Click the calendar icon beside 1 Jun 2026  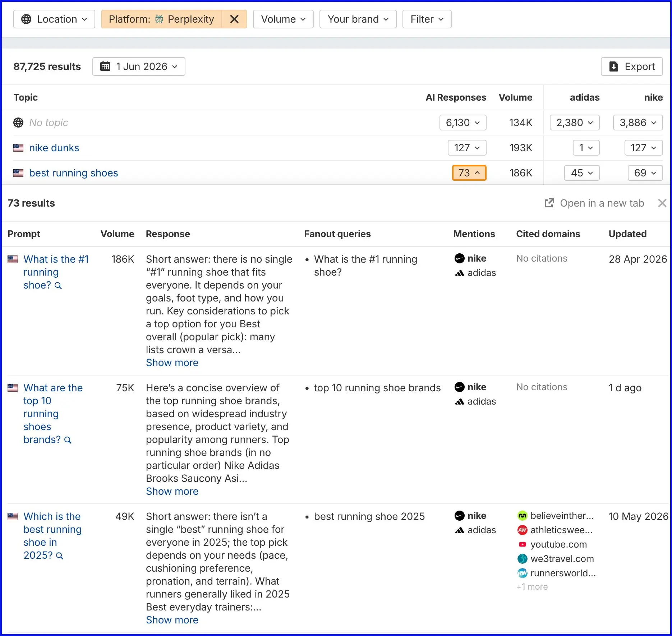105,66
